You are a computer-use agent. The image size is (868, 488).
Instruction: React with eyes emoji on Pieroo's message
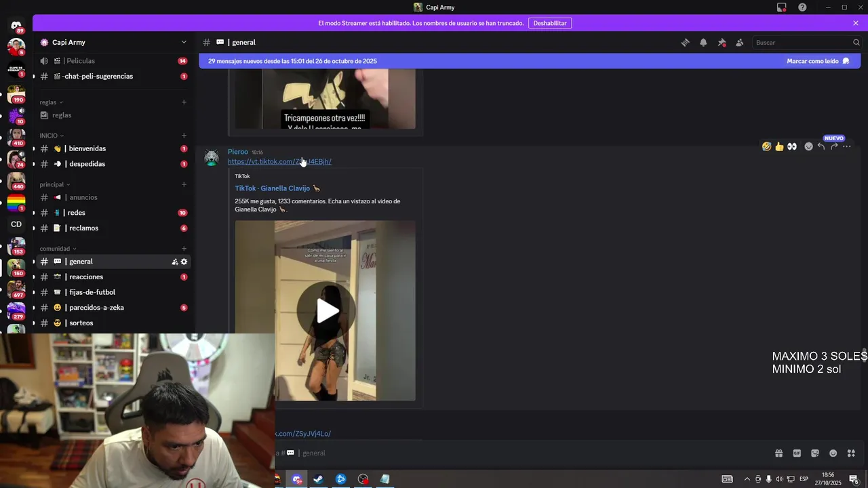tap(792, 146)
